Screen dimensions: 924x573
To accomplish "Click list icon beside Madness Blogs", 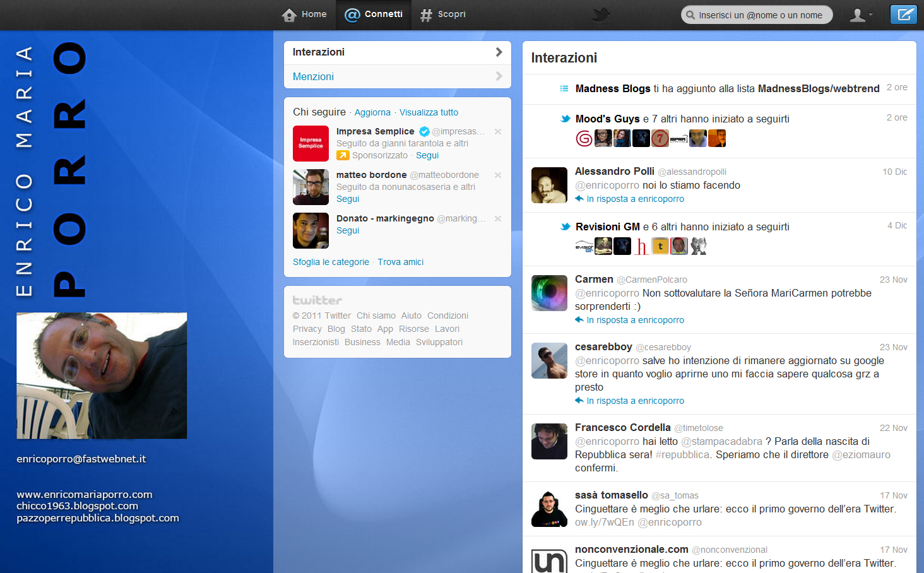I will [564, 88].
